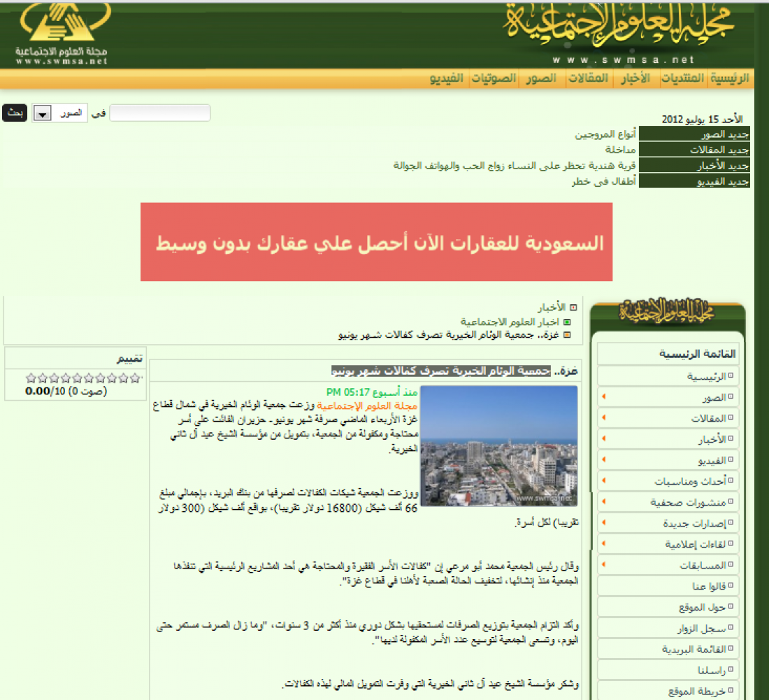Open the search category dropdown arrow

pos(43,114)
